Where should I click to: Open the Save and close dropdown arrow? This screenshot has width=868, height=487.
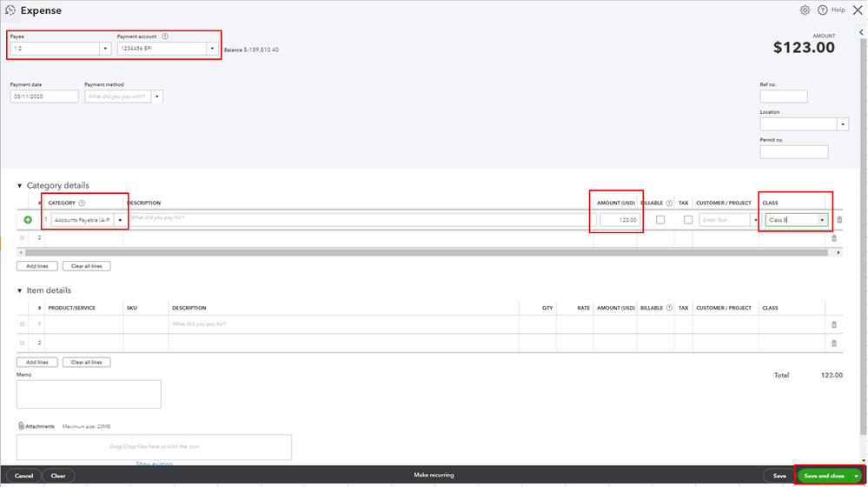pyautogui.click(x=857, y=476)
